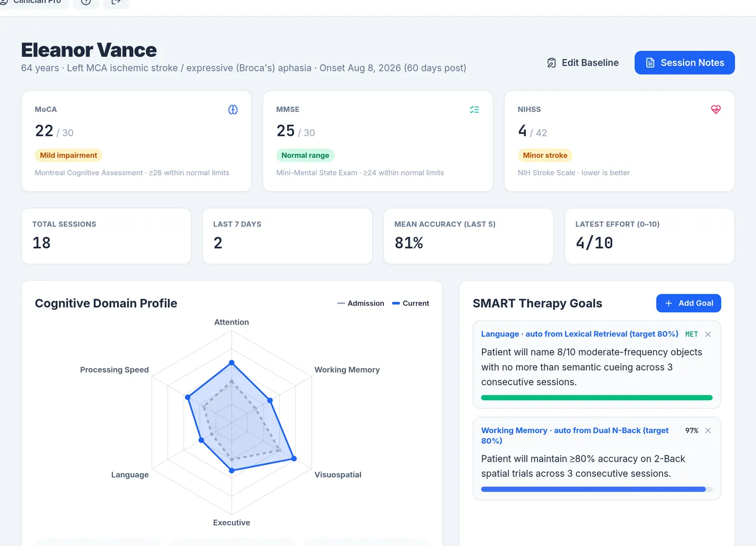Select the MMSE score of 25
Image resolution: width=756 pixels, height=546 pixels.
coord(286,131)
